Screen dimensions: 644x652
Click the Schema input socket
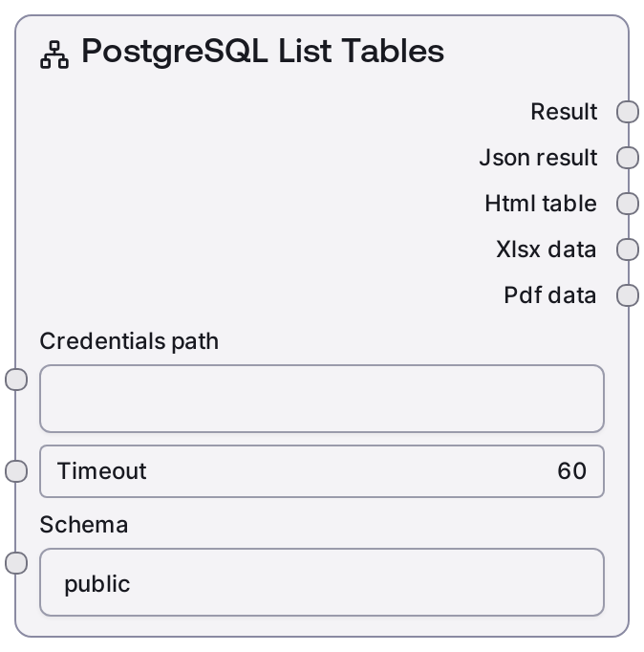pyautogui.click(x=16, y=563)
